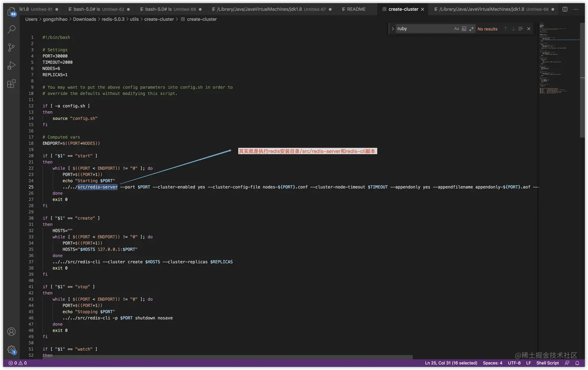
Task: Expand the Replace toggle in find widget
Action: click(392, 29)
